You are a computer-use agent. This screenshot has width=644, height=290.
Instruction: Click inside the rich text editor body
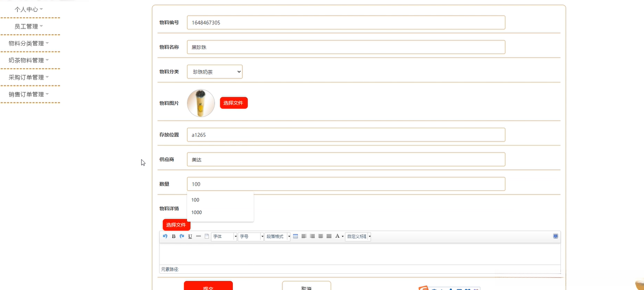point(360,253)
